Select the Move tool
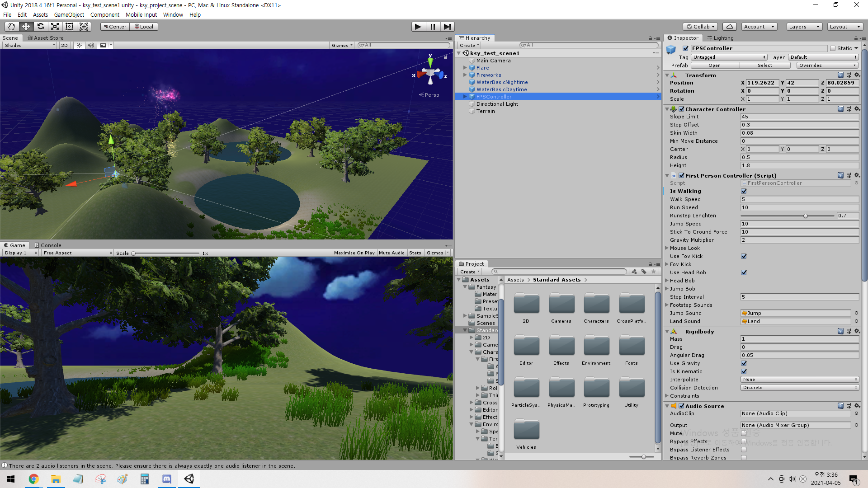Image resolution: width=868 pixels, height=488 pixels. [26, 27]
